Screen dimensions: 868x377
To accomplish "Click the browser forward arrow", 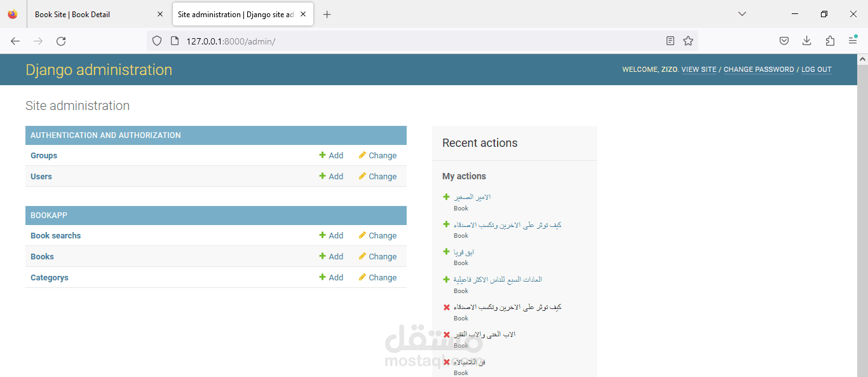I will point(38,41).
